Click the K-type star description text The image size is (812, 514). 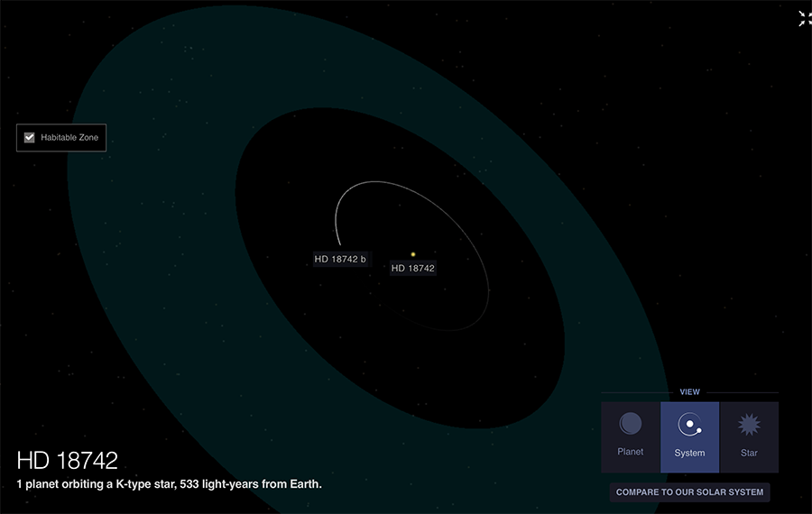coord(169,484)
